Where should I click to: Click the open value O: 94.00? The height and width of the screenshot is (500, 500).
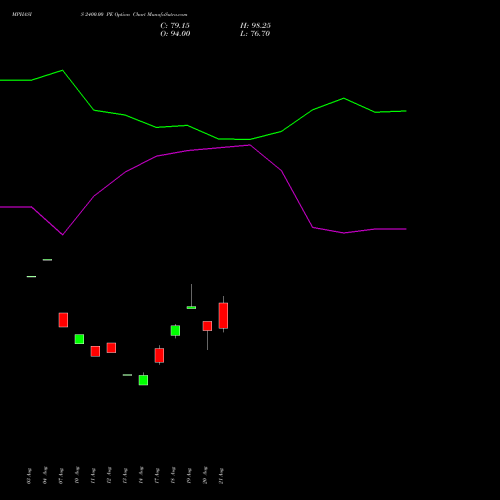(x=175, y=34)
